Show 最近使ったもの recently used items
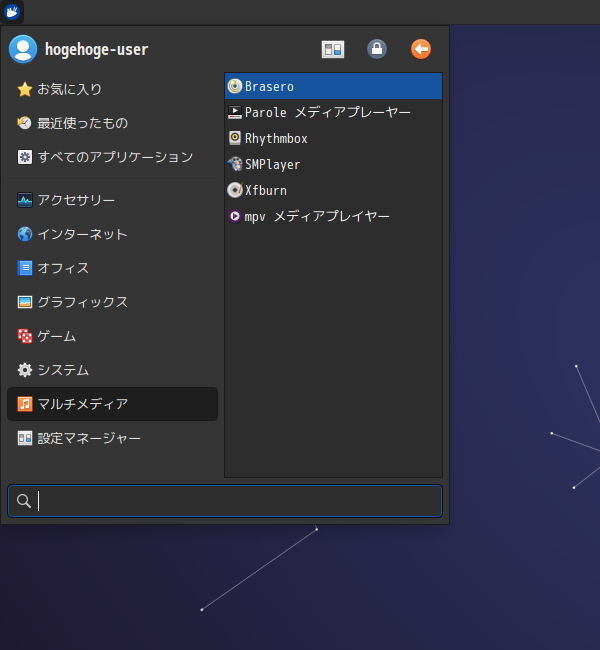This screenshot has width=600, height=650. 112,123
